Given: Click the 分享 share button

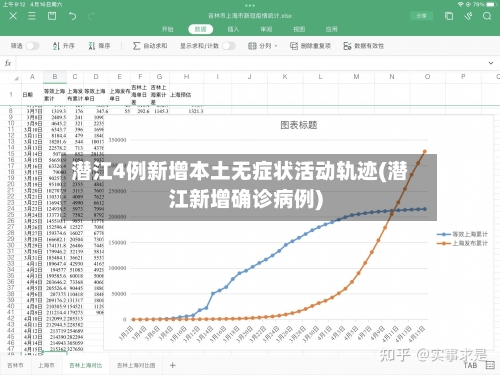Looking at the screenshot, I should point(422,16).
